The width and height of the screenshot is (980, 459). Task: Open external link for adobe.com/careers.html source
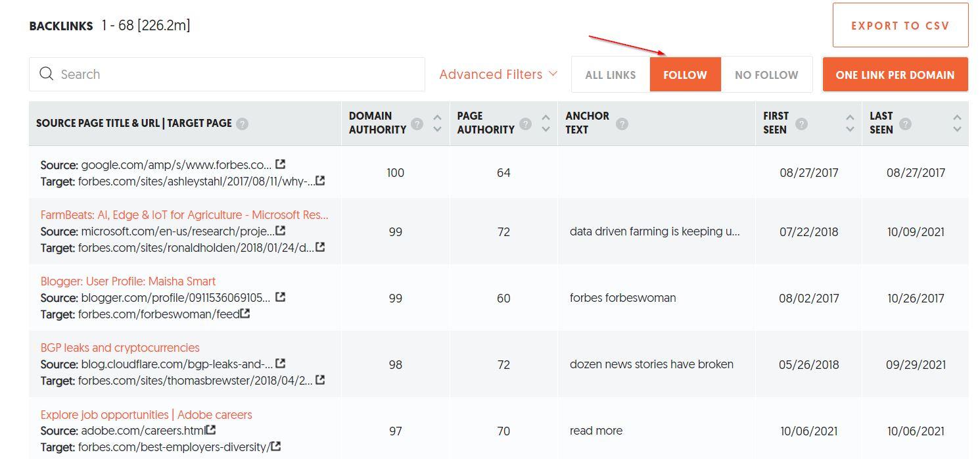[x=210, y=430]
